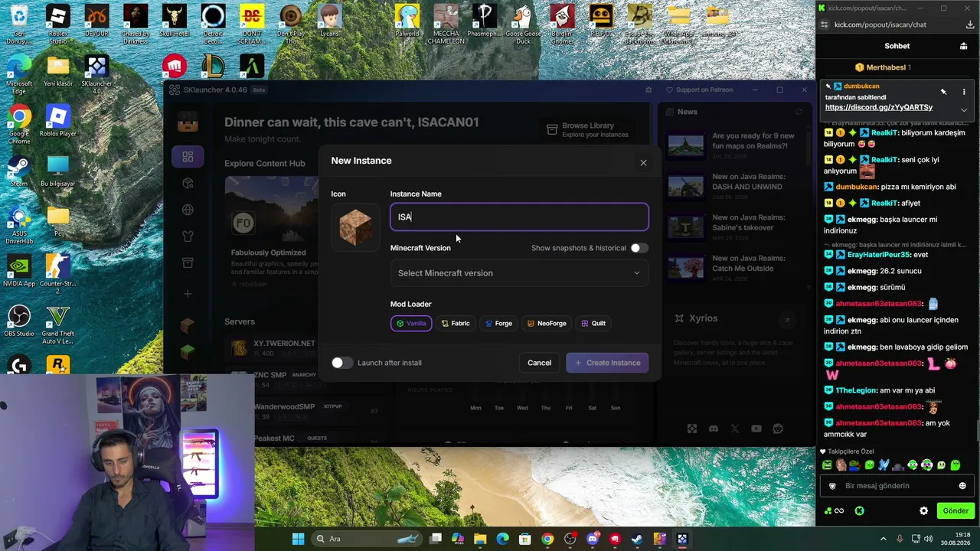
Task: Pick the Quilt mod loader
Action: [593, 324]
